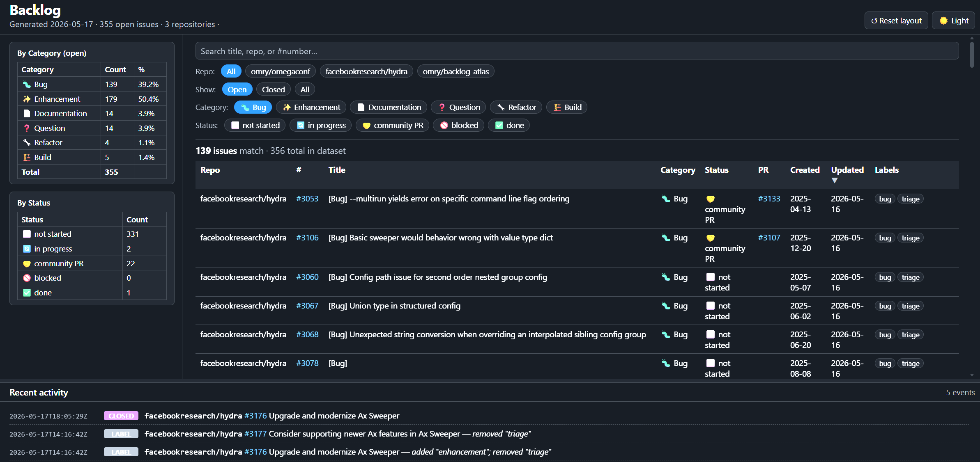The image size is (980, 462).
Task: Toggle the Build category filter chip
Action: [567, 107]
